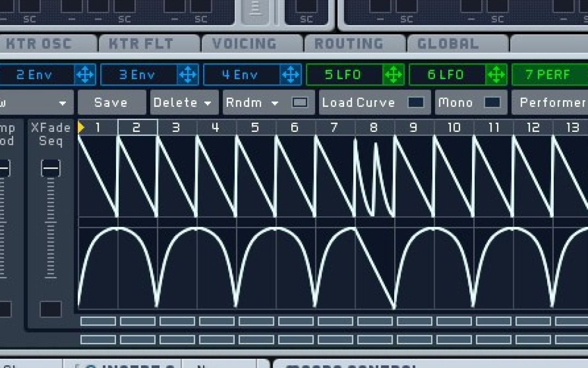The image size is (588, 368).
Task: Toggle bottom-row step box under step 4
Action: pyautogui.click(x=216, y=340)
